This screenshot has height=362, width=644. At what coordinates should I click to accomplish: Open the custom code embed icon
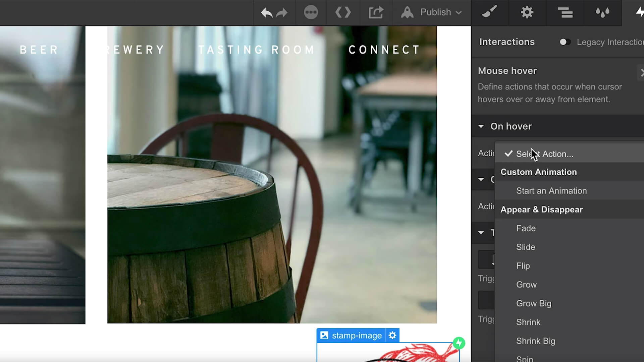(x=342, y=12)
